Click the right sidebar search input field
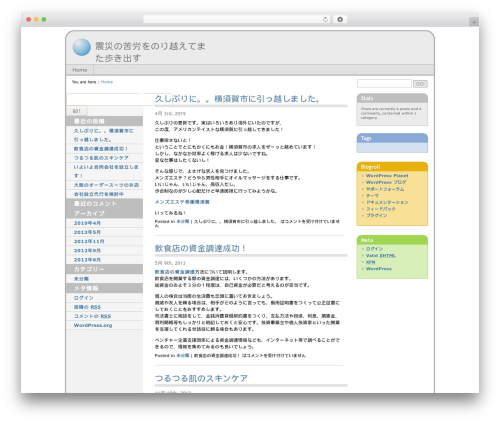This screenshot has width=500, height=423. (x=384, y=84)
